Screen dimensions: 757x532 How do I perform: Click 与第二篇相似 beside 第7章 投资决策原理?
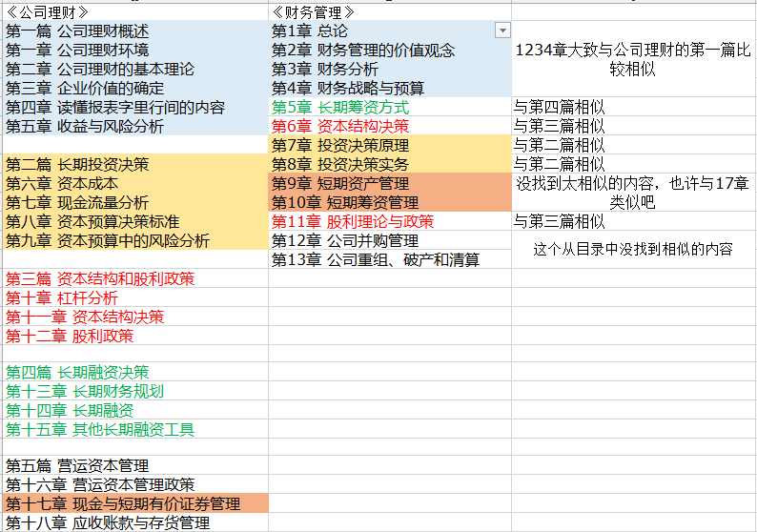(x=633, y=145)
